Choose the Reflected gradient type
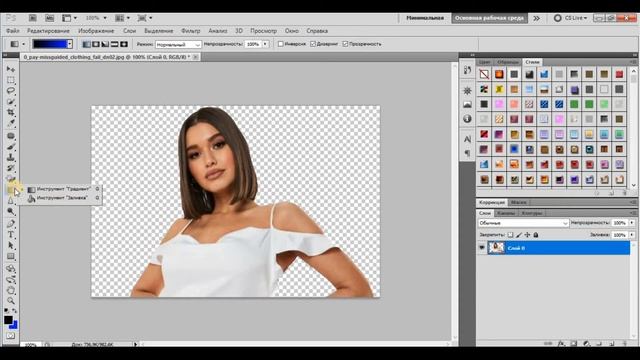Viewport: 640px width, 360px height. tap(115, 44)
